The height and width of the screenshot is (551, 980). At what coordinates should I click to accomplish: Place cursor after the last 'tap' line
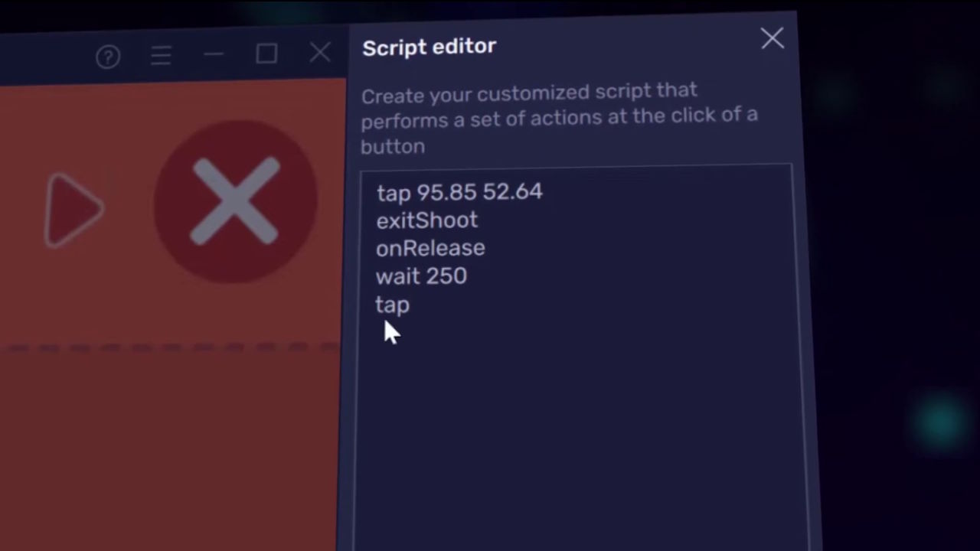point(412,305)
